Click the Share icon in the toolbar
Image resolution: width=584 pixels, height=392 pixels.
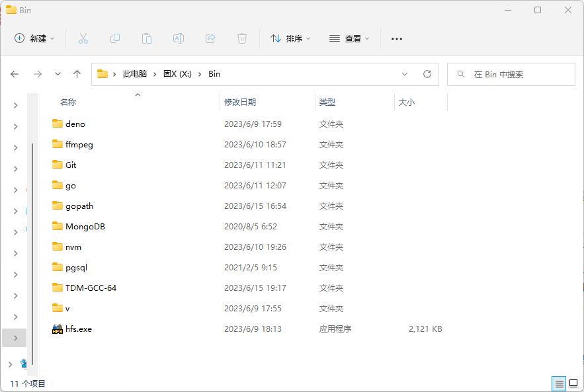coord(210,38)
